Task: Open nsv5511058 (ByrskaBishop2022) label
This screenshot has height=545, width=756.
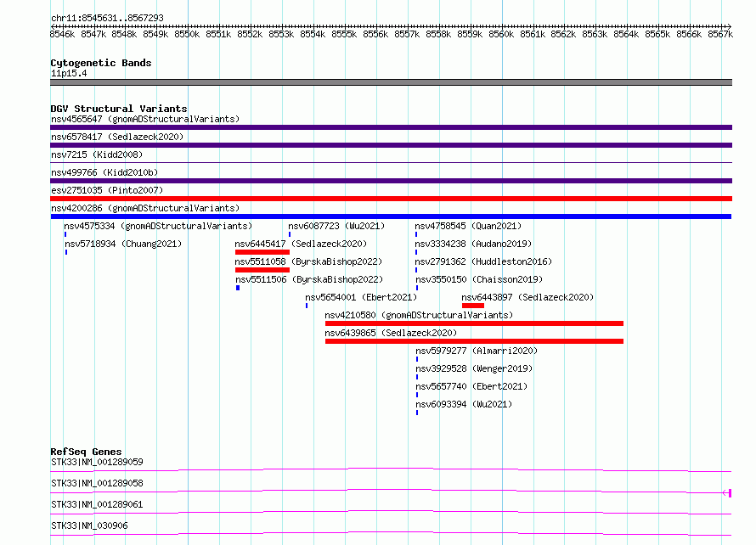Action: (308, 261)
